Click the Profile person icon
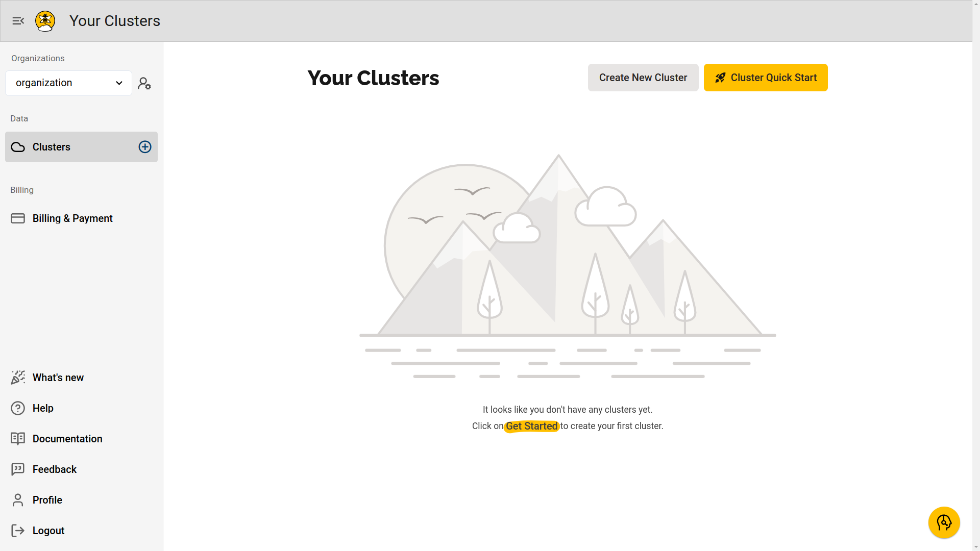Image resolution: width=980 pixels, height=551 pixels. [17, 500]
